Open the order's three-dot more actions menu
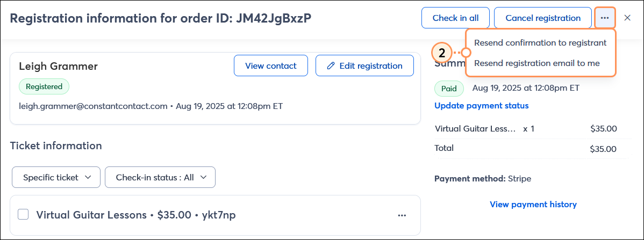Viewport: 644px width, 240px height. (x=605, y=18)
